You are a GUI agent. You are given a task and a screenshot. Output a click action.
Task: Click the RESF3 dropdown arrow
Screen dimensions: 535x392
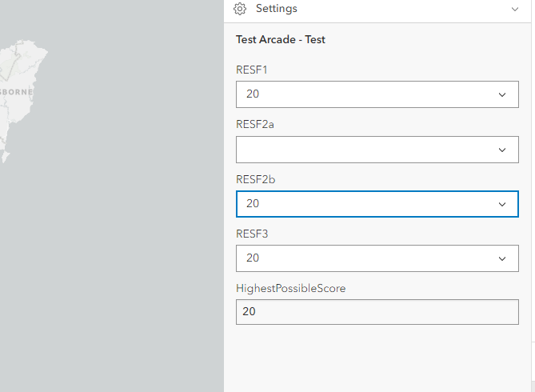click(502, 258)
